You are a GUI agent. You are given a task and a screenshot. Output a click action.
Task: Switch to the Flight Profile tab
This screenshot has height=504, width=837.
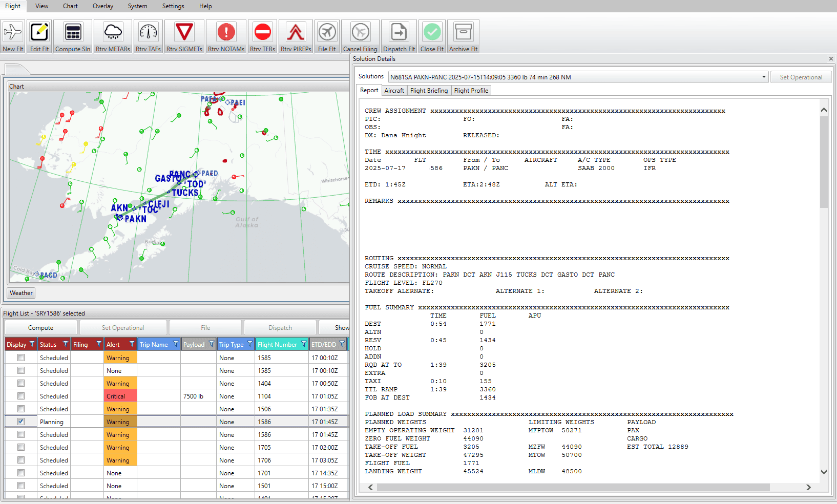click(470, 90)
